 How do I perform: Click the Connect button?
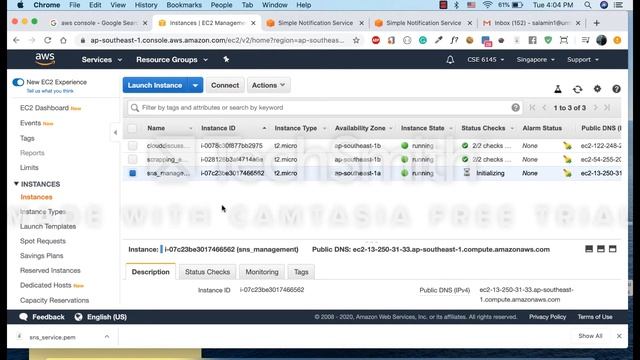[225, 85]
